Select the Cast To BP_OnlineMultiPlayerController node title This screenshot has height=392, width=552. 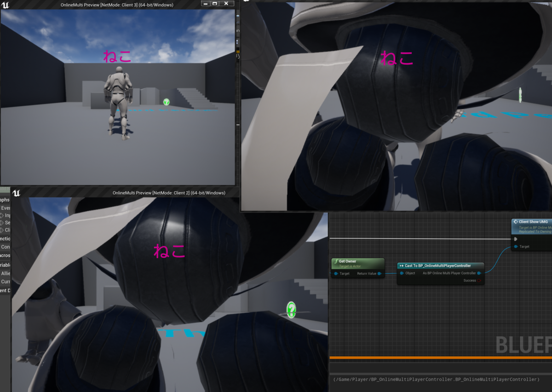point(437,265)
